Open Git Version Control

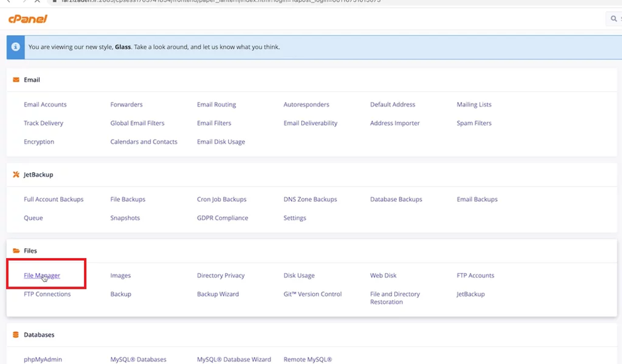pyautogui.click(x=312, y=294)
